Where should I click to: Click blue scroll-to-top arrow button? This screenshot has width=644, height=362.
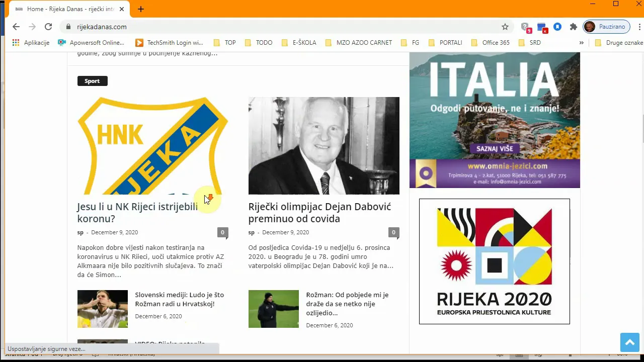click(630, 342)
